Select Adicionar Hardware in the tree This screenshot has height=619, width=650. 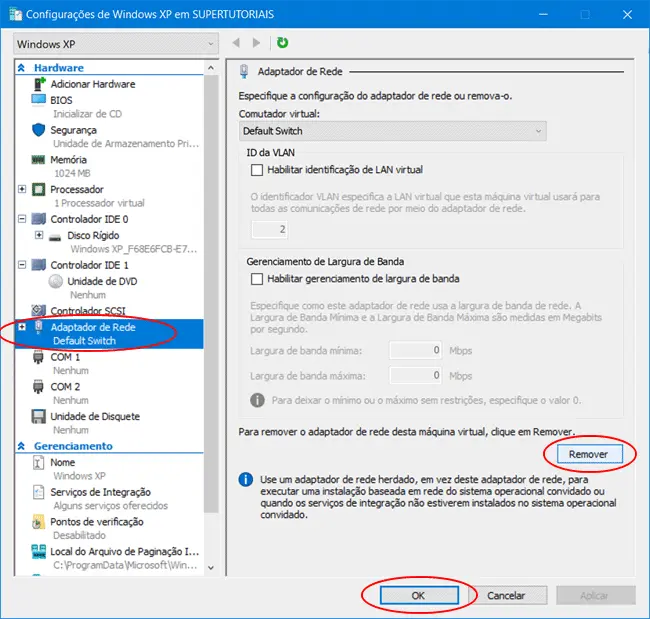(93, 84)
